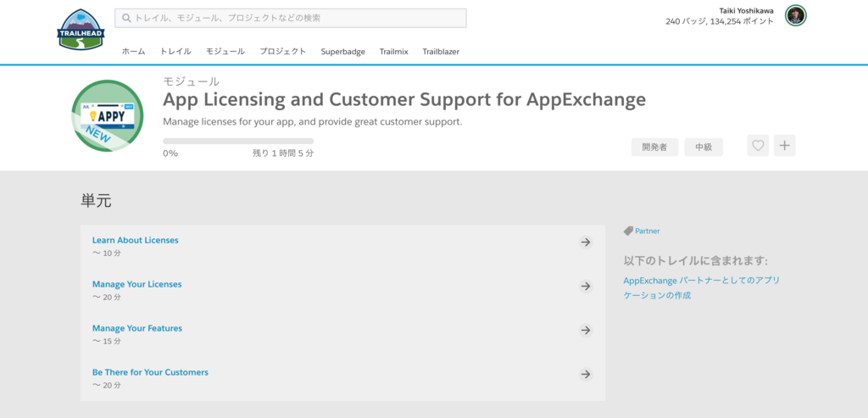Click the 240 バッジ, 134,254 ポイント text

point(720,21)
